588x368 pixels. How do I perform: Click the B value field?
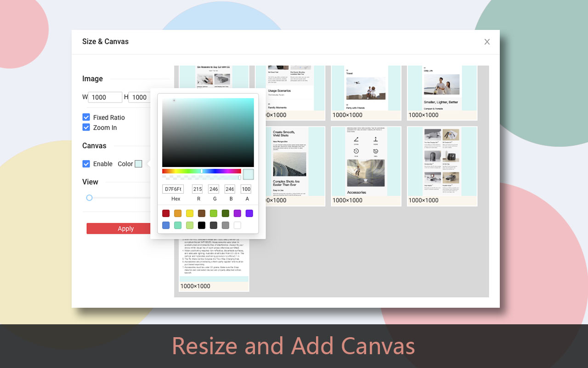tap(230, 189)
